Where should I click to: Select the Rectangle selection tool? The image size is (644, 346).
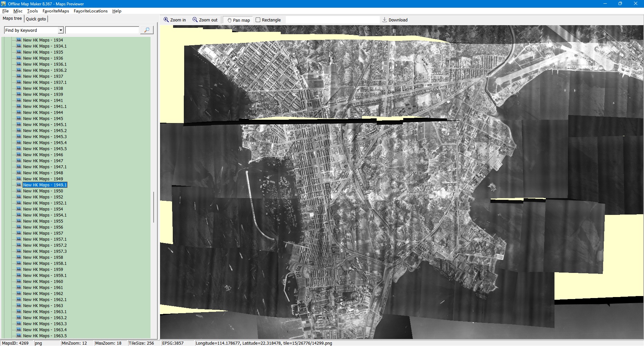tap(258, 20)
